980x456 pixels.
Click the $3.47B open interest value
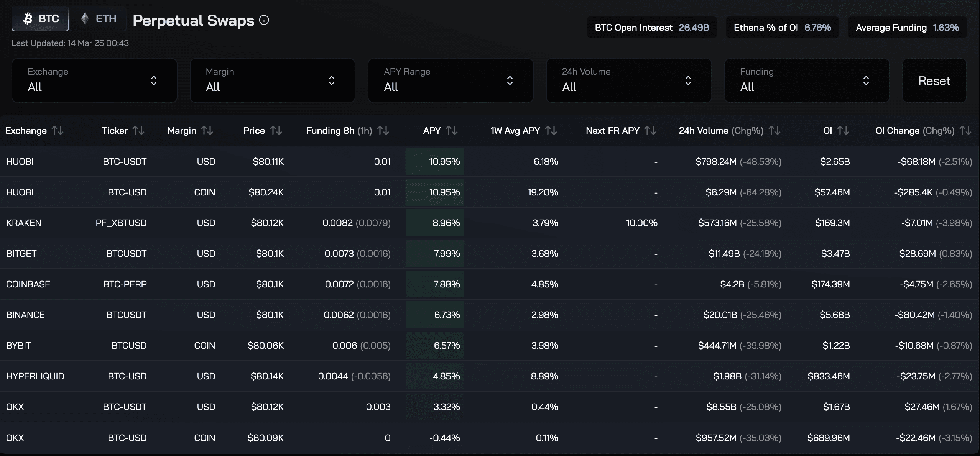click(x=835, y=254)
